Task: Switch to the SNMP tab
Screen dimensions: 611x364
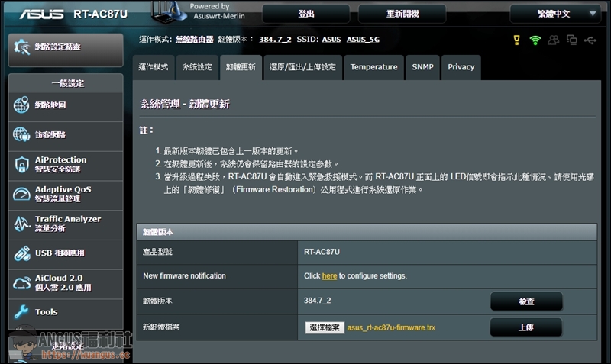Action: (422, 67)
